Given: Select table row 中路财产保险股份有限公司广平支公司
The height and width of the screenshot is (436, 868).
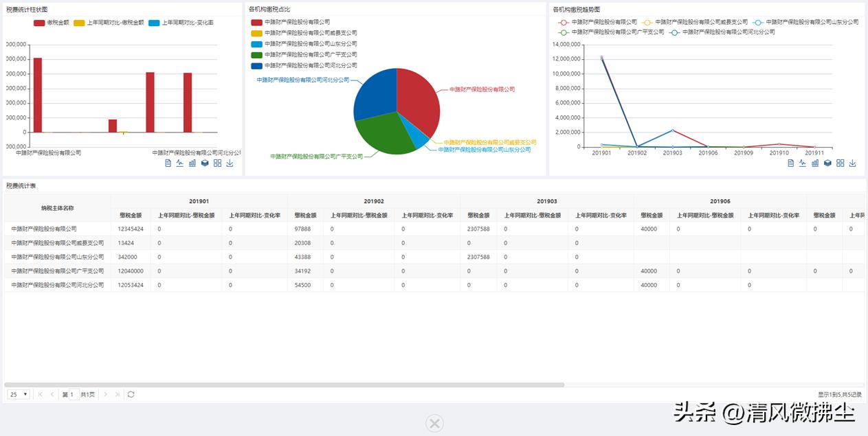Looking at the screenshot, I should [434, 271].
